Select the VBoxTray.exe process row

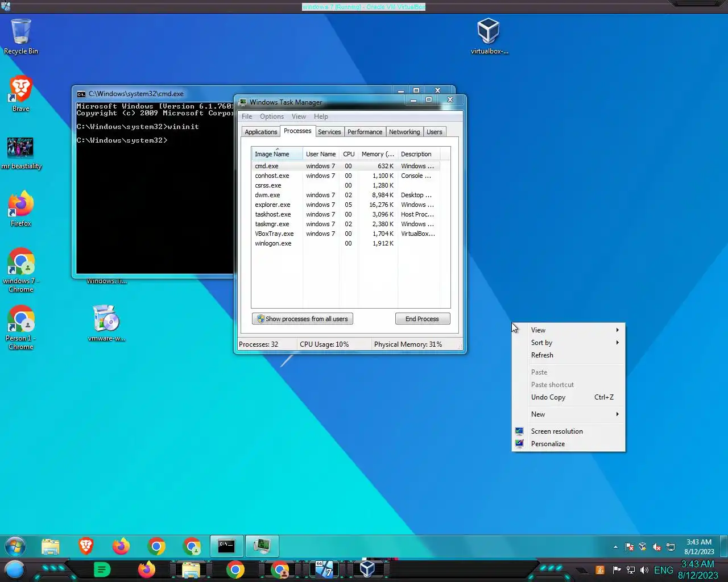346,234
